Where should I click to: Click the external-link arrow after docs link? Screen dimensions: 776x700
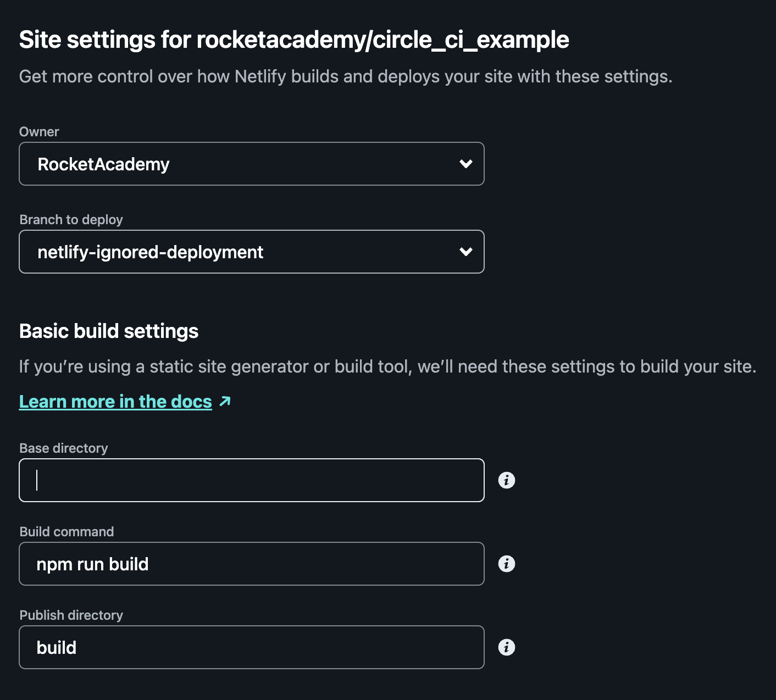click(225, 402)
